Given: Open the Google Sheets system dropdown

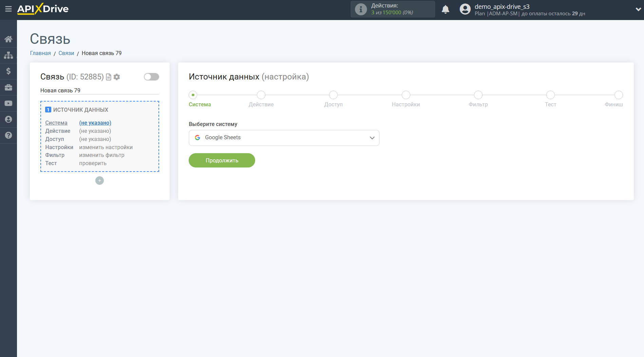Looking at the screenshot, I should point(284,138).
